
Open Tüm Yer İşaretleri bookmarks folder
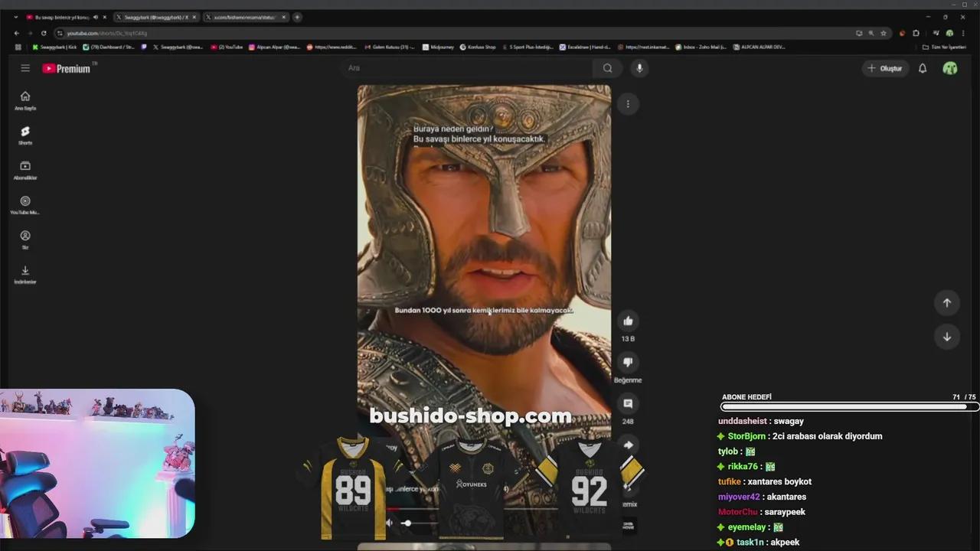pyautogui.click(x=945, y=47)
